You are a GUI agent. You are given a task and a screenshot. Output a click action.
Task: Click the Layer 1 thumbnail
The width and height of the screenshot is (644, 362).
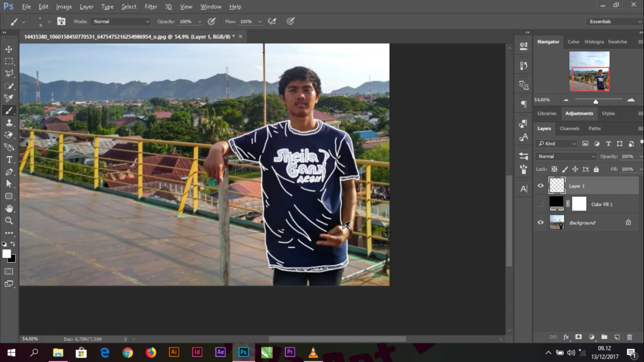[557, 186]
